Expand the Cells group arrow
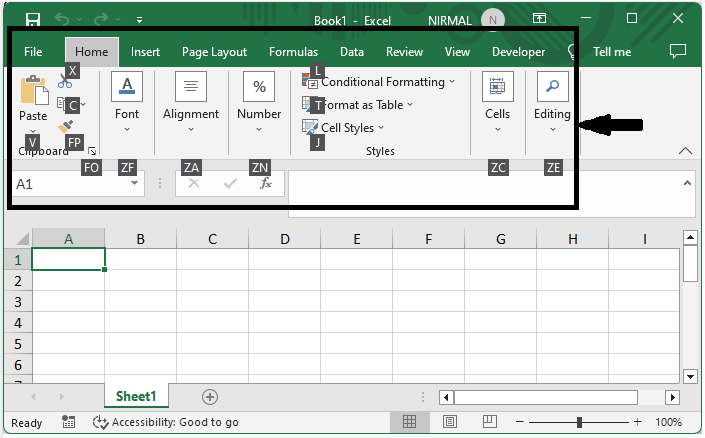This screenshot has height=438, width=705. pos(498,130)
